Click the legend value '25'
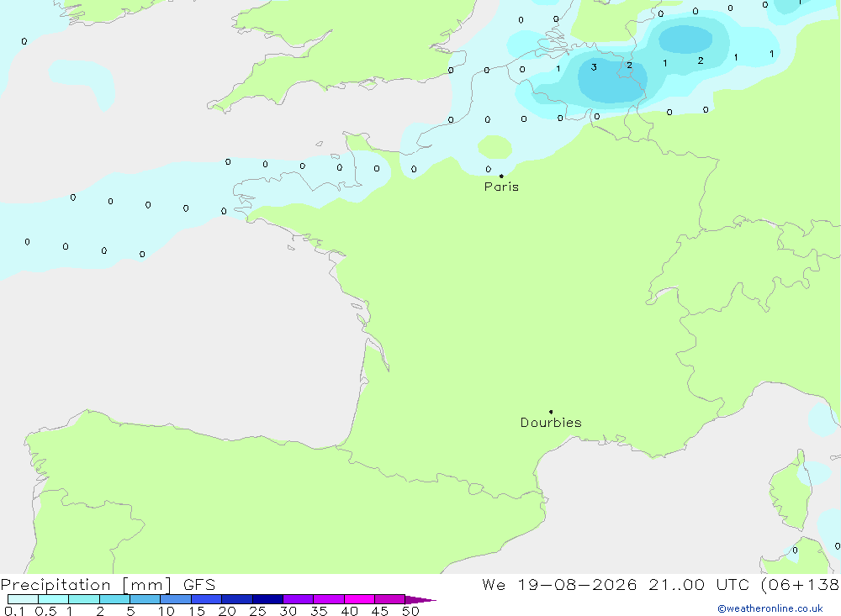This screenshot has width=841, height=616. 258,611
